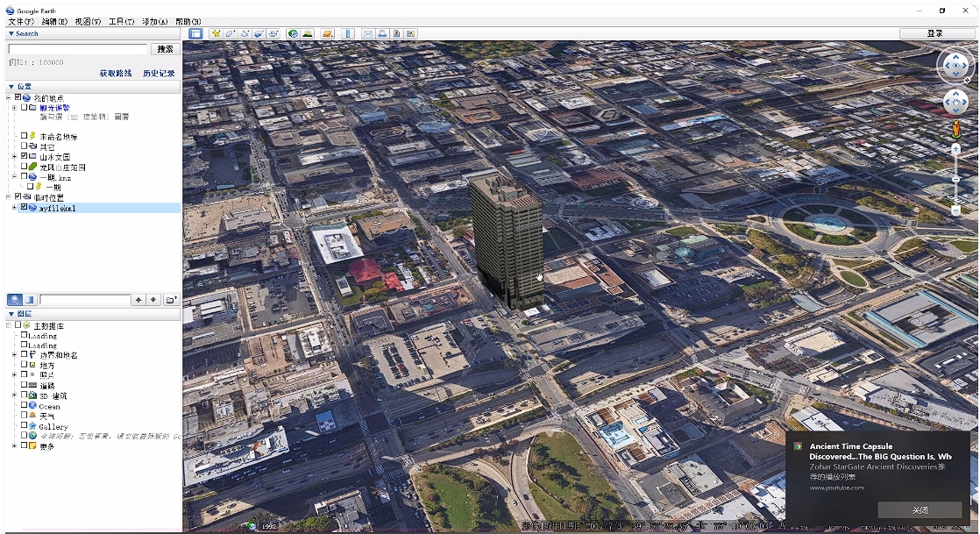Screen dimensions: 980x534
Task: Click the email envelope icon
Action: (368, 33)
